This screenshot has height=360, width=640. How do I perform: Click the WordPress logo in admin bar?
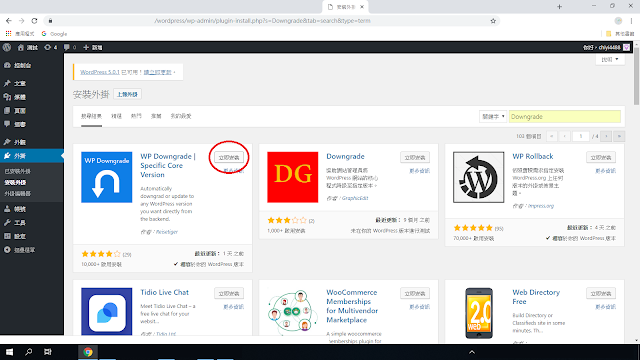coord(7,47)
